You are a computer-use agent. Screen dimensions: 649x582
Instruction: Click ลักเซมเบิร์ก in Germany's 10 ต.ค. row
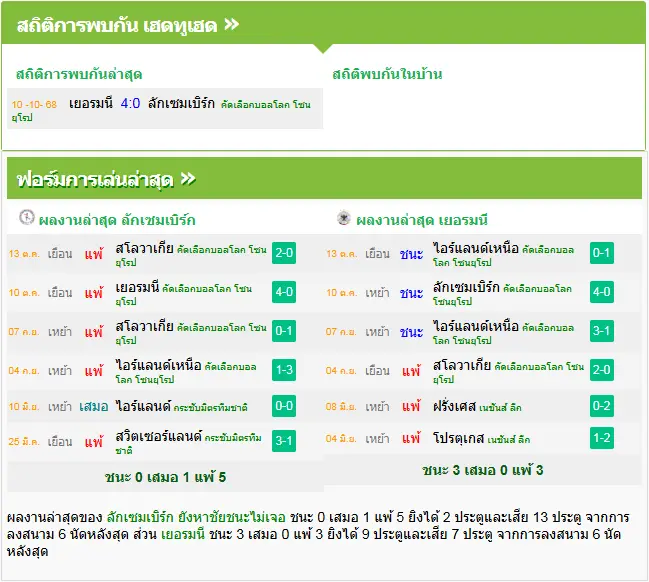(x=466, y=287)
